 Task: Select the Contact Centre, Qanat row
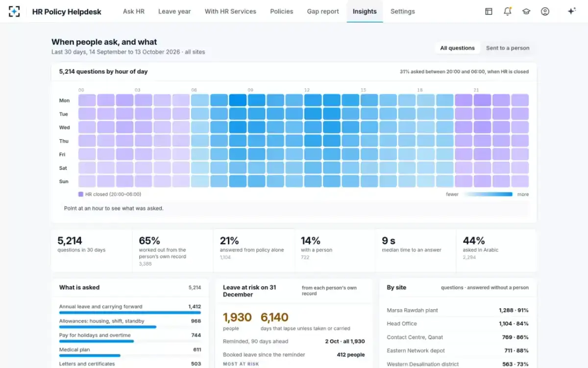[x=458, y=338]
